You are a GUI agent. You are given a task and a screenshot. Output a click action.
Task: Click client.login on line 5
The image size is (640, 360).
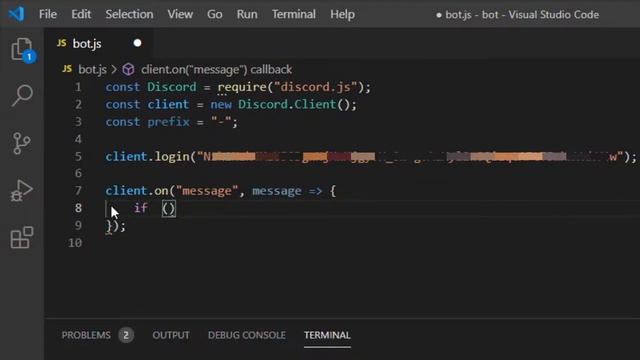point(147,156)
